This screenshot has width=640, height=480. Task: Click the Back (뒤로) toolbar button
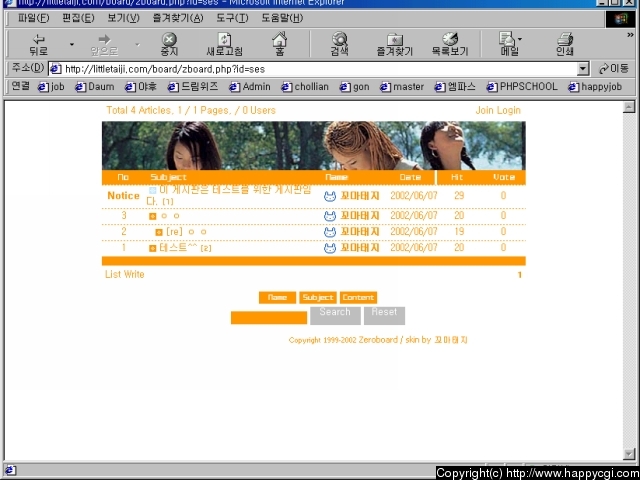coord(39,44)
